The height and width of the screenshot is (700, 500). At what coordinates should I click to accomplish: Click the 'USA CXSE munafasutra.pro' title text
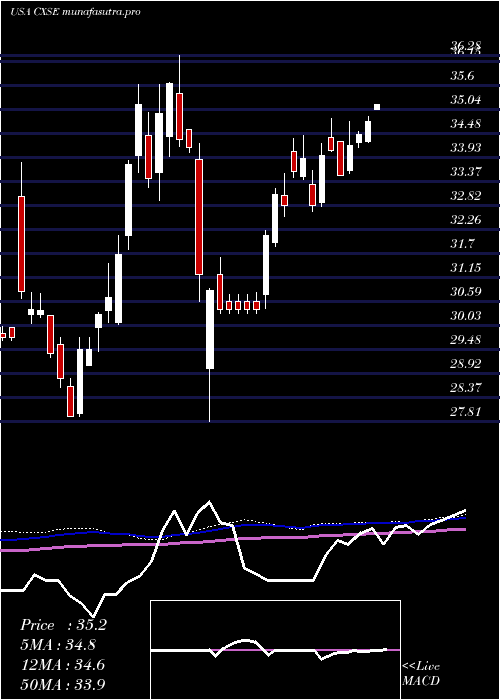tap(75, 12)
